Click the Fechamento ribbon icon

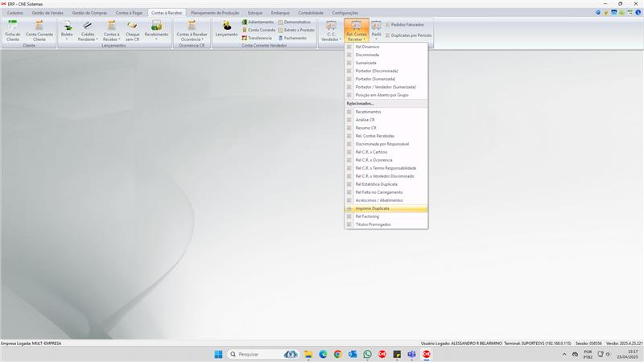coord(292,38)
